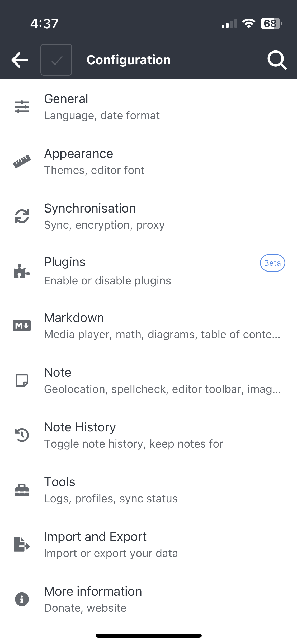Click the 'Import or export your data' text
The height and width of the screenshot is (644, 297).
[111, 553]
